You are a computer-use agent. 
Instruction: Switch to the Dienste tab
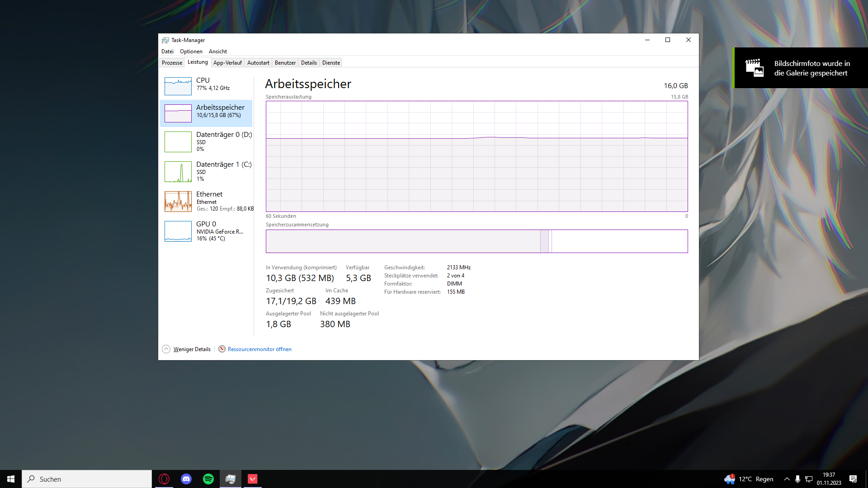pos(331,63)
